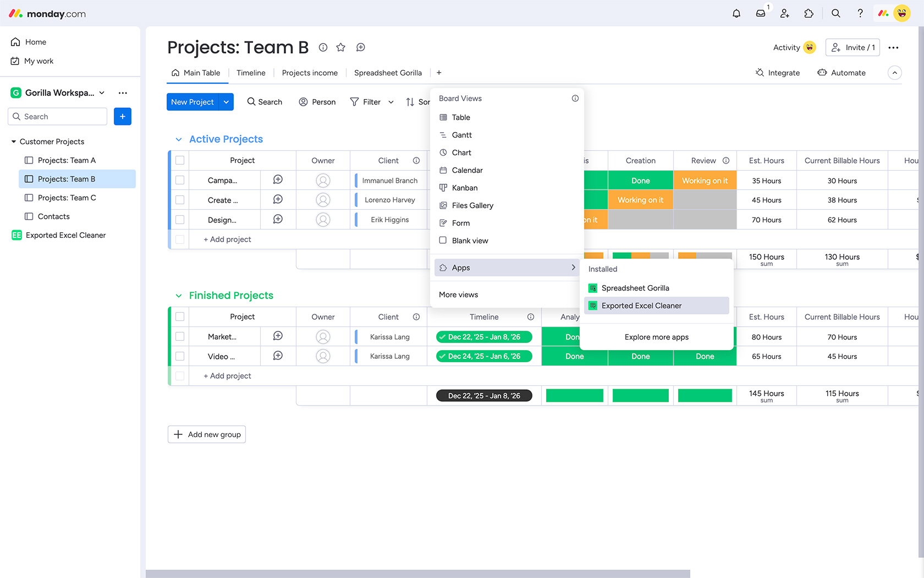This screenshot has width=924, height=578.
Task: Open the inbox icon in header
Action: click(x=761, y=14)
